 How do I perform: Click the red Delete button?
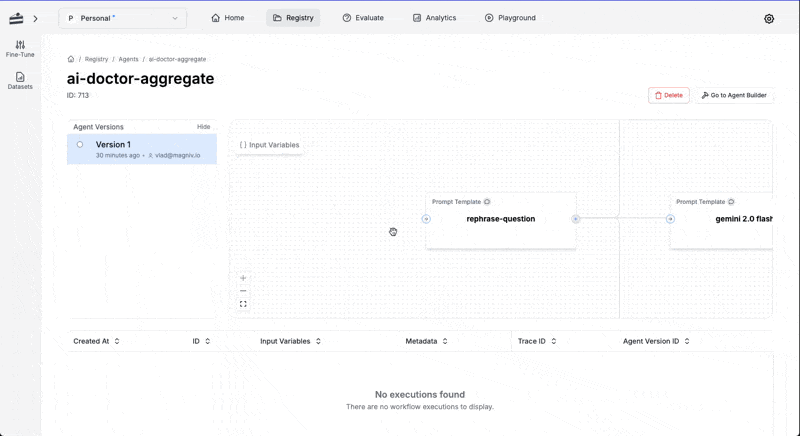tap(668, 95)
